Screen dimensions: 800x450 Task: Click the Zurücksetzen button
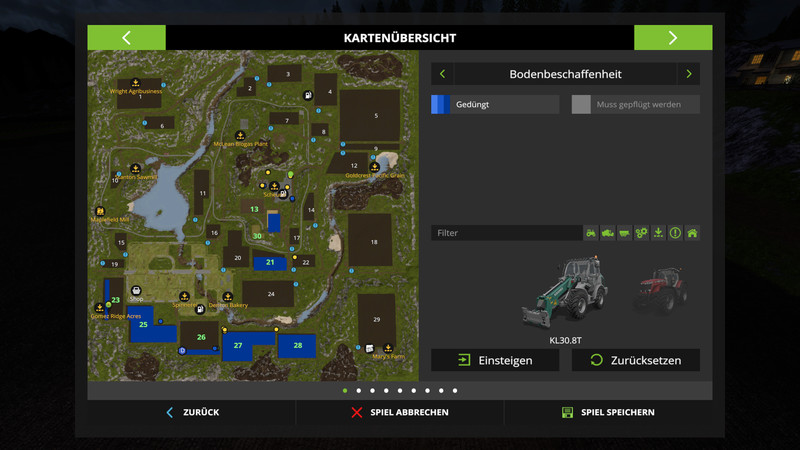pyautogui.click(x=636, y=360)
